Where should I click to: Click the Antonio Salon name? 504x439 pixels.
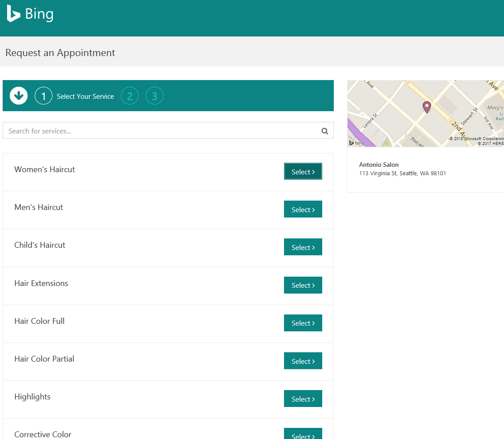[x=379, y=165]
